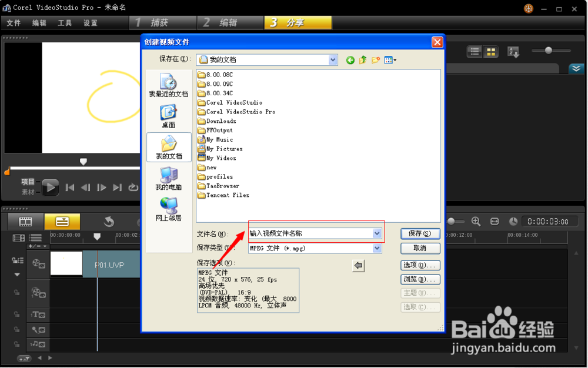Viewport: 588px width, 368px height.
Task: Zoom in the timeline with magnifier
Action: point(476,222)
